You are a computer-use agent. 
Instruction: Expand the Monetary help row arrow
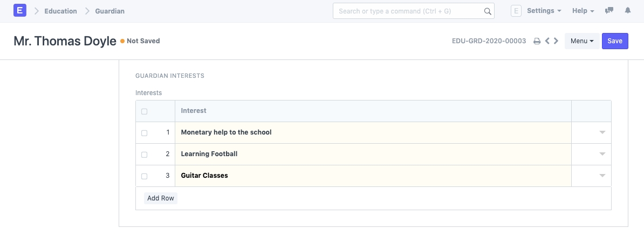(x=602, y=132)
